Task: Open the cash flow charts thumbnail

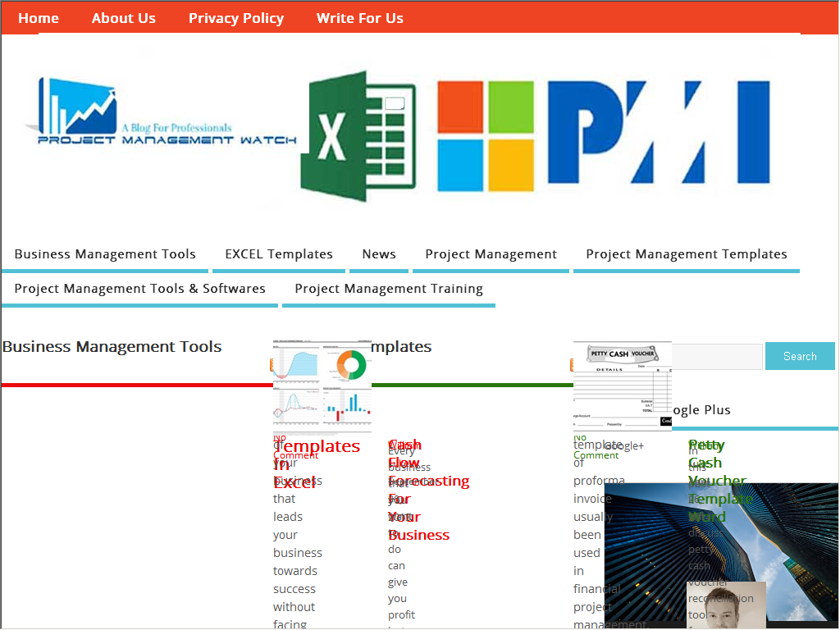Action: (x=322, y=386)
